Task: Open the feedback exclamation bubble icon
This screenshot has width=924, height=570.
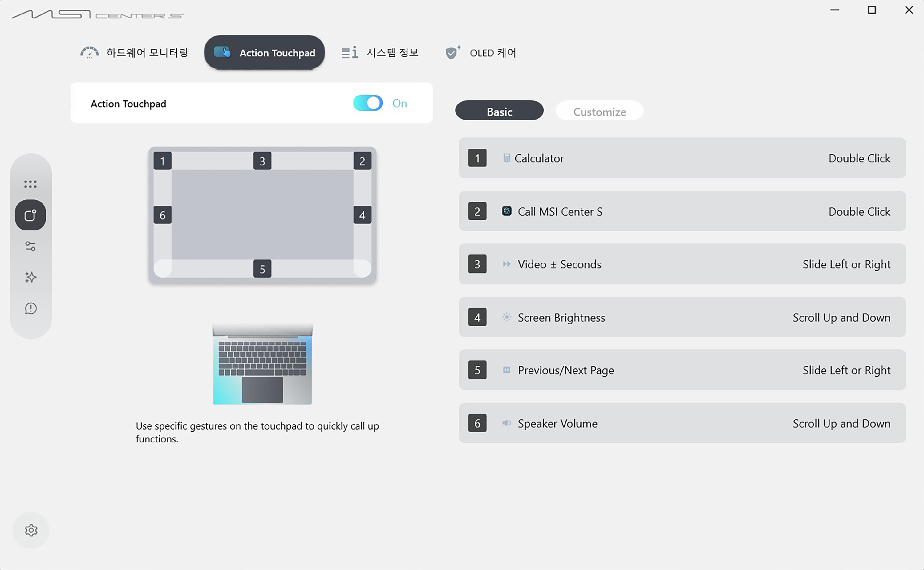Action: tap(30, 308)
